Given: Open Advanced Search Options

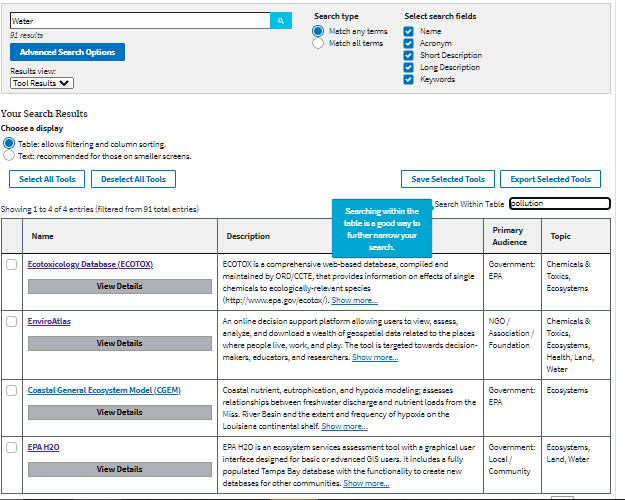Looking at the screenshot, I should click(67, 52).
